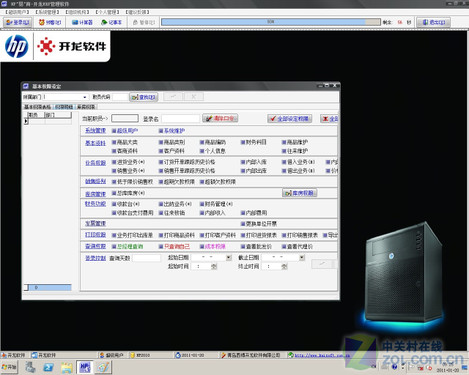Expand the 起始日期 start date dropdown
469x375 pixels.
point(229,257)
